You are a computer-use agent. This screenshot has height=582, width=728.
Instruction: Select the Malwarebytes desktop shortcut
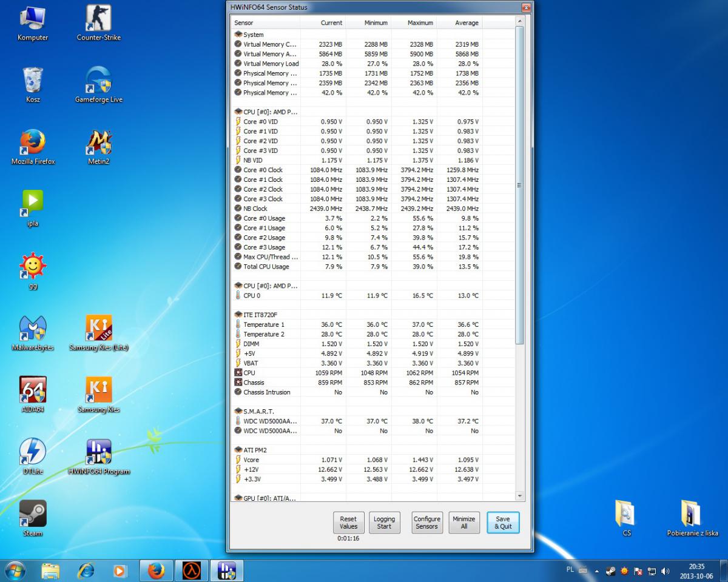point(33,333)
